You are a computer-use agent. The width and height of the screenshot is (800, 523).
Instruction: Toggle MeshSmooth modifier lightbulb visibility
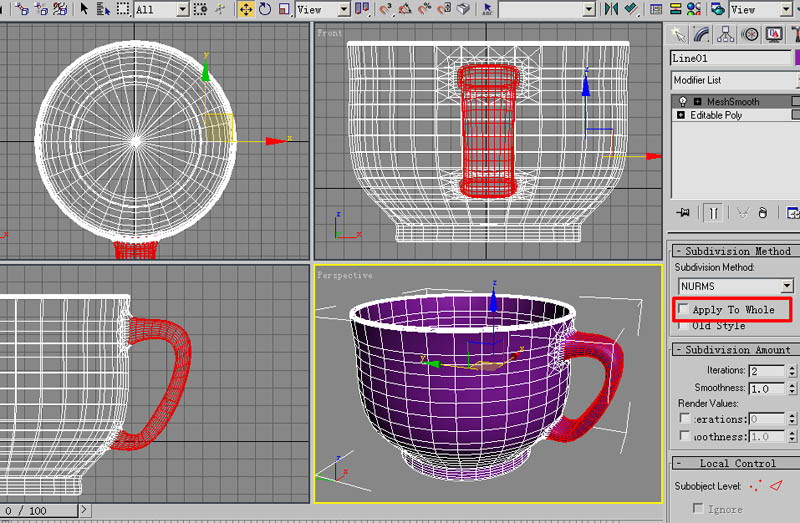[682, 102]
